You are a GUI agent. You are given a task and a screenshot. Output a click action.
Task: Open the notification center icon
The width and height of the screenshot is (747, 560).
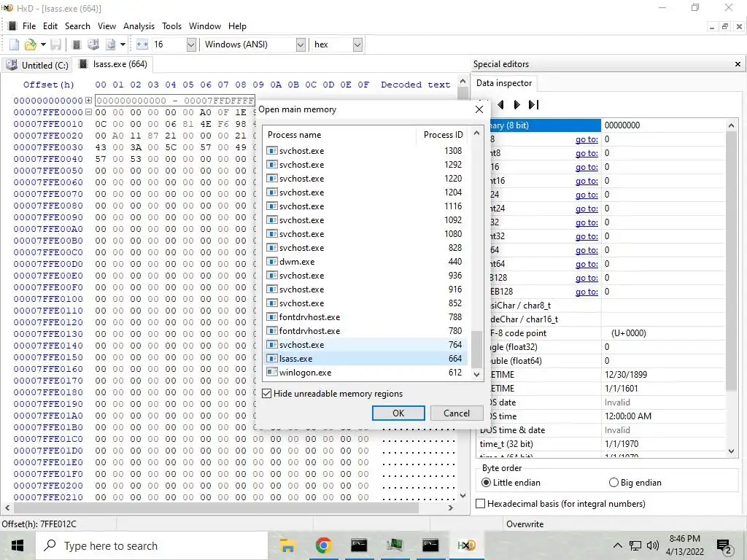[724, 547]
